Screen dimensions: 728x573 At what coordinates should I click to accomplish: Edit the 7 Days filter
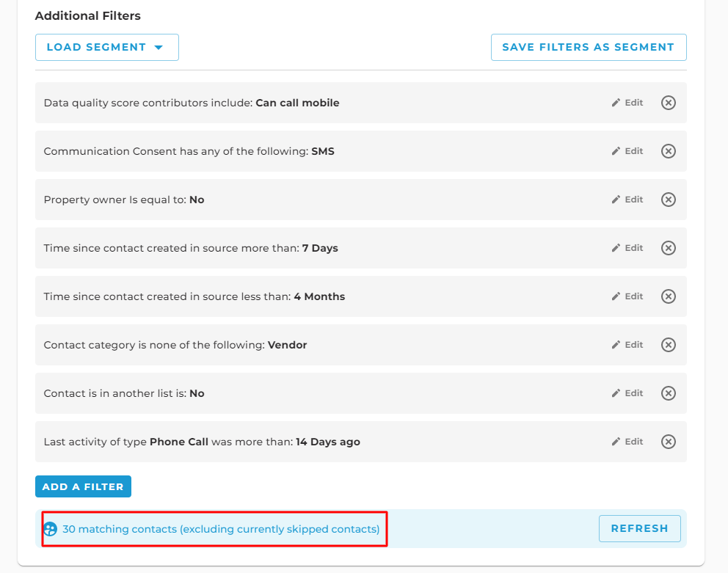click(x=627, y=248)
